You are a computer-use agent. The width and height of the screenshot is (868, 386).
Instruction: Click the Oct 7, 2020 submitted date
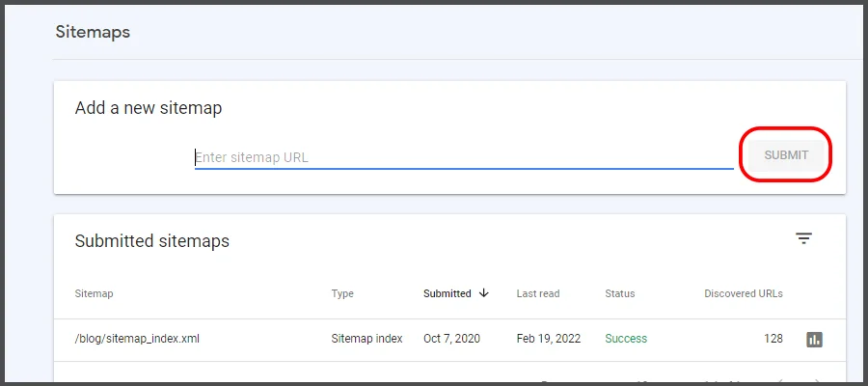[451, 339]
